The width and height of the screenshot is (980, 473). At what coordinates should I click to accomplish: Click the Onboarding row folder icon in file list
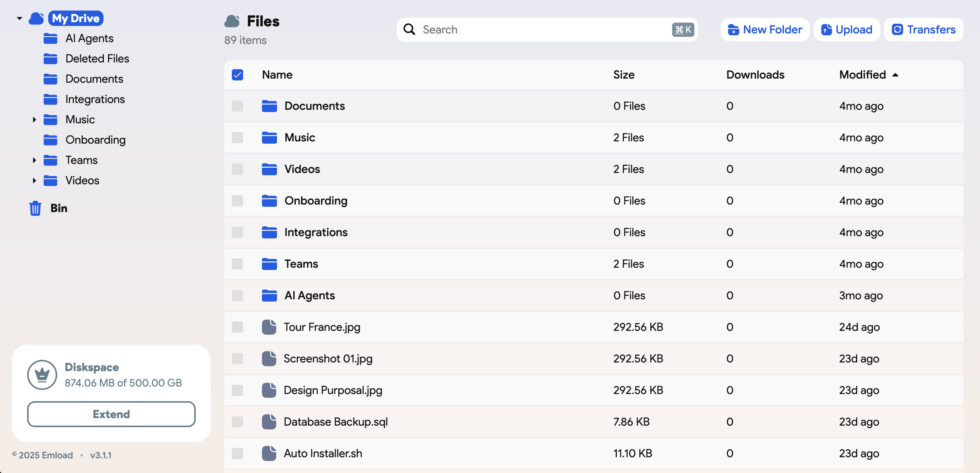(x=269, y=201)
